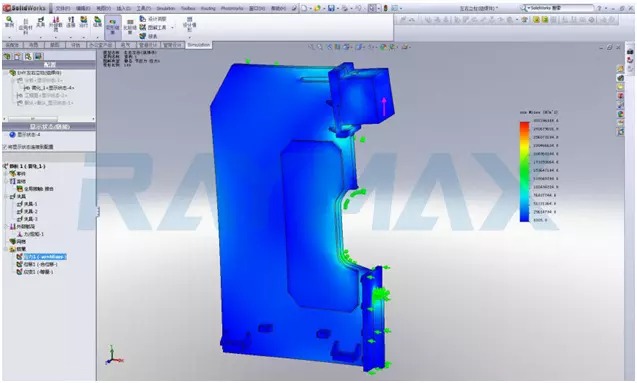The height and width of the screenshot is (383, 637).
Task: Open the dropdown arrow under Run icon
Action: tap(83, 37)
